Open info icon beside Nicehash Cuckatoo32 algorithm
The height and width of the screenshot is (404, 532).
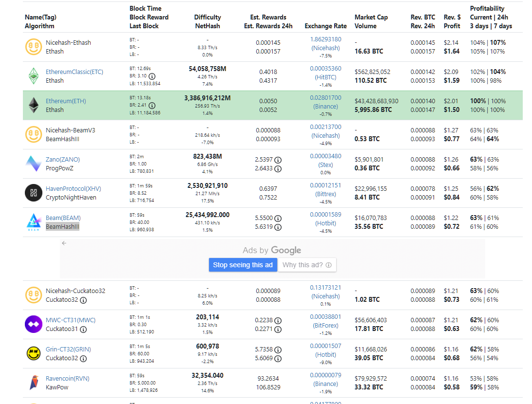[83, 300]
